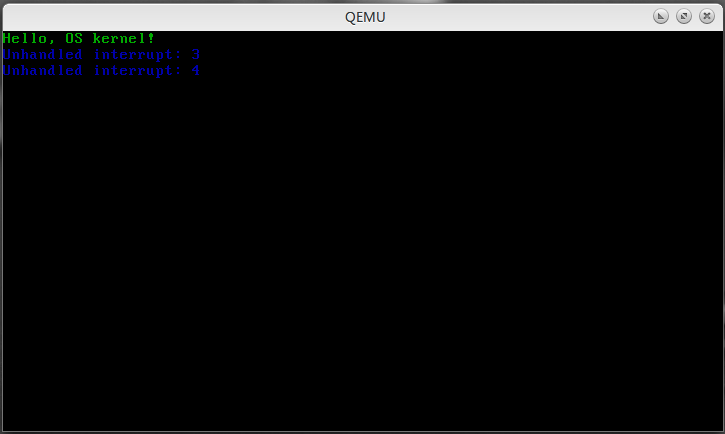
Task: Minimize the QEMU window
Action: (x=661, y=17)
